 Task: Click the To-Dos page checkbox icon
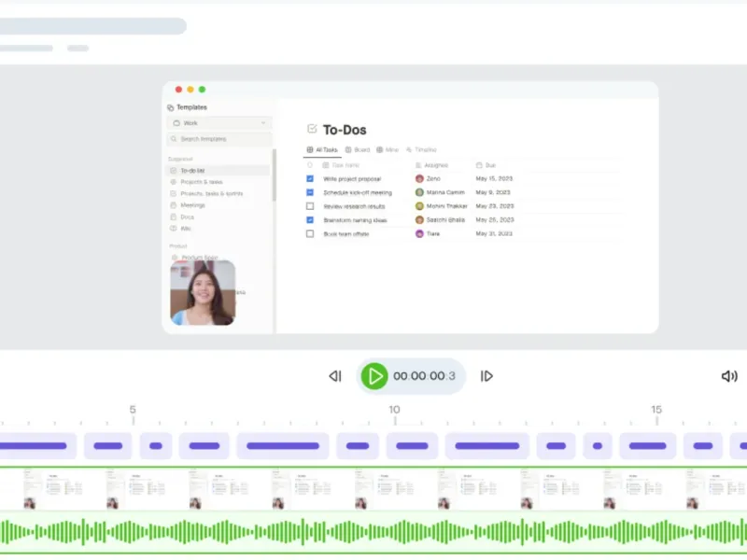[x=312, y=129]
